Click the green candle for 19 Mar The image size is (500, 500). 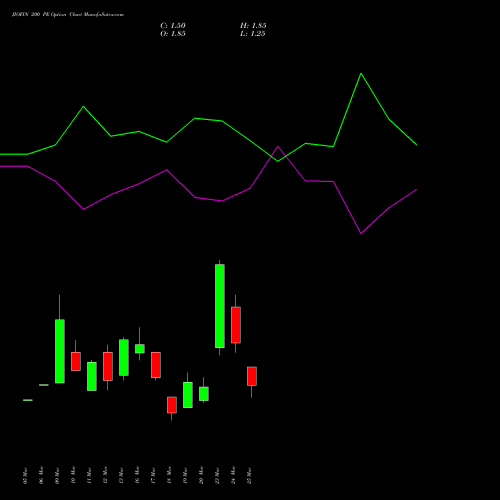188,395
